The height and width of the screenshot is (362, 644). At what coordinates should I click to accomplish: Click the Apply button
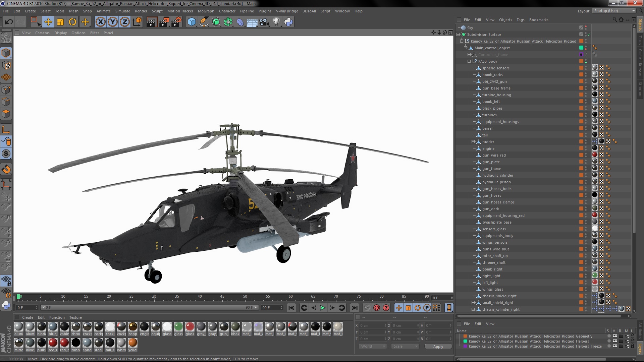pos(438,346)
